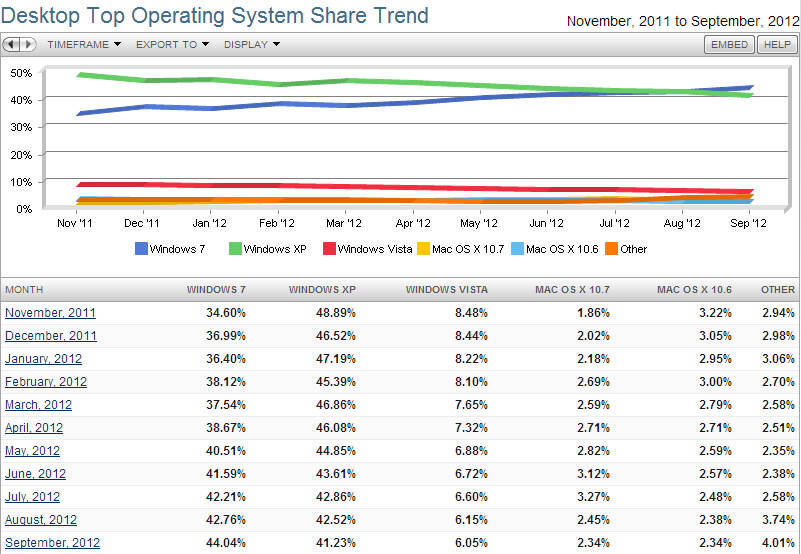Click the chart title heading

pyautogui.click(x=215, y=15)
